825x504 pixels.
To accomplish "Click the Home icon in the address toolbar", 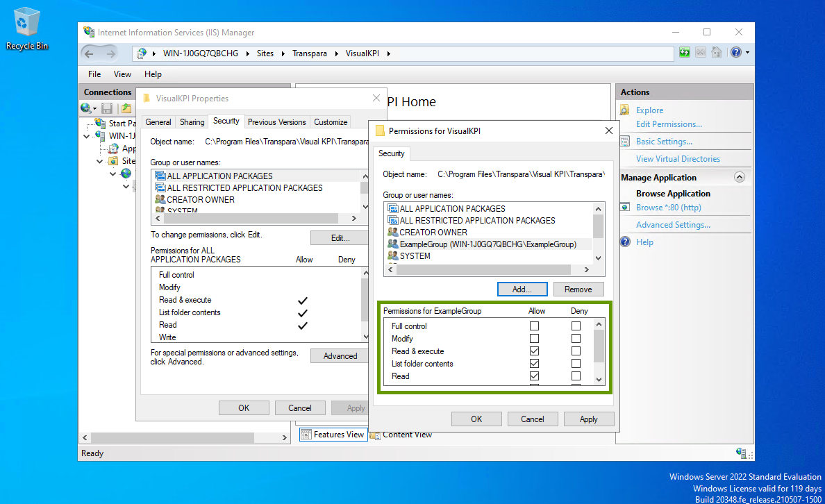I will click(717, 53).
